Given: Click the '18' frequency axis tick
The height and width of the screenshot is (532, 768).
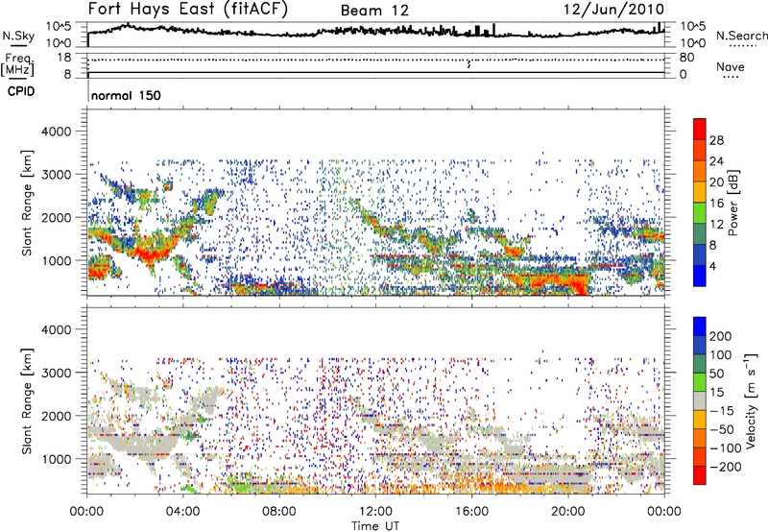Looking at the screenshot, I should (x=64, y=58).
